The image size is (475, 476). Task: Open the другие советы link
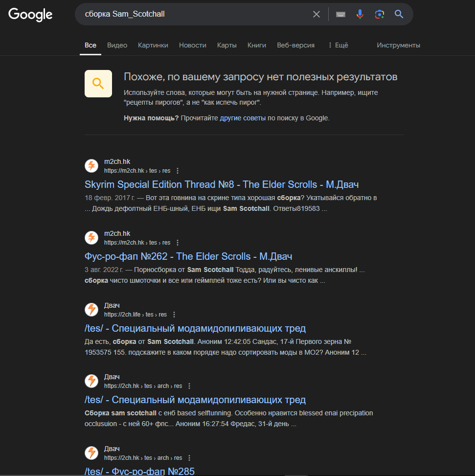point(243,118)
